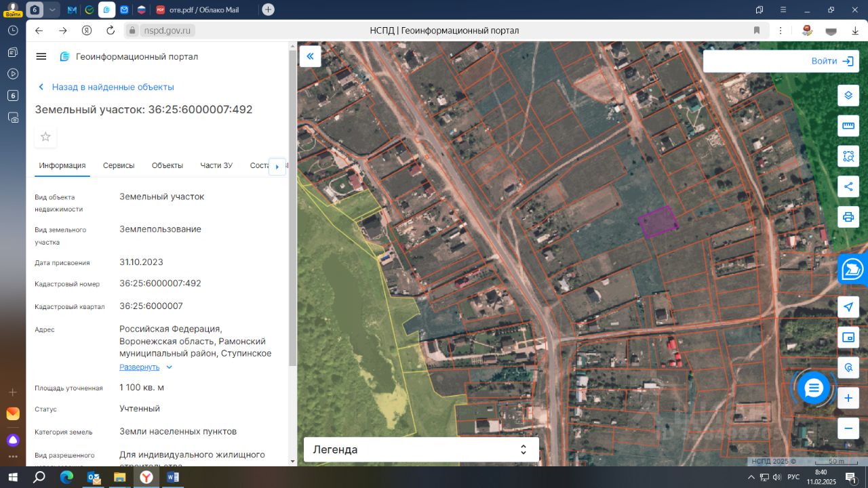
Task: Click the browser profile Войти button
Action: (12, 9)
